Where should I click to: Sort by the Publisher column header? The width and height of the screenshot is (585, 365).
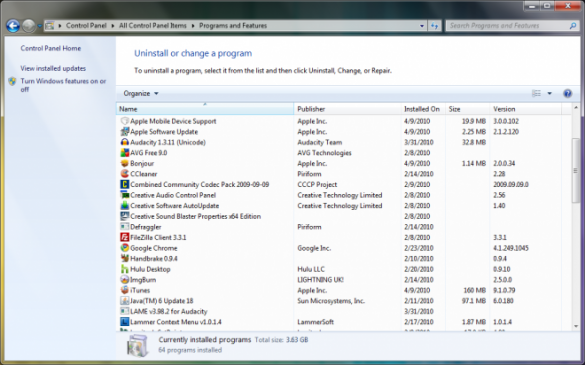click(x=347, y=109)
